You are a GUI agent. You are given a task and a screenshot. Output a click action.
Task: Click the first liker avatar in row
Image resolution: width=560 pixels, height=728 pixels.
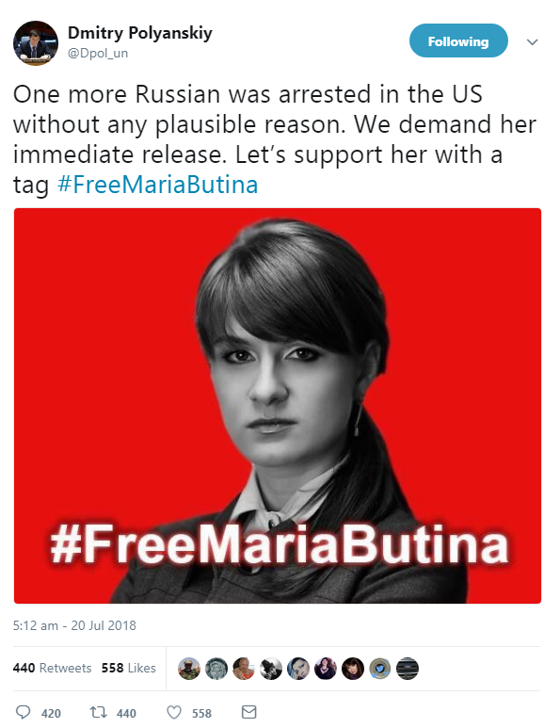point(189,669)
